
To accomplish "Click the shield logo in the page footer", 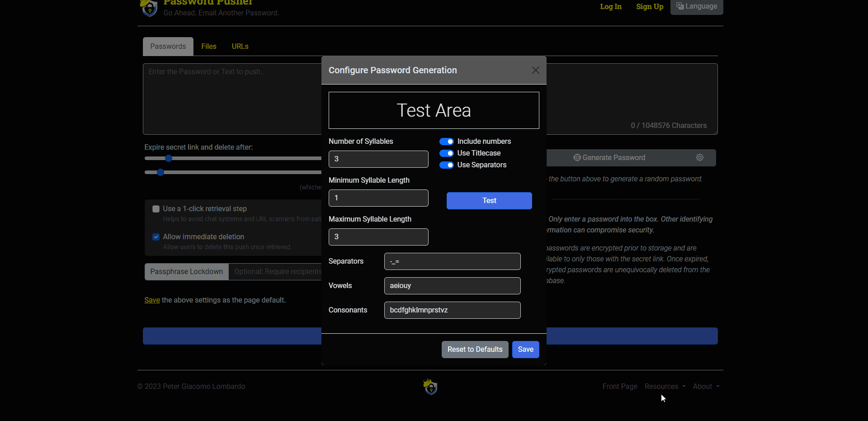I will pyautogui.click(x=430, y=387).
